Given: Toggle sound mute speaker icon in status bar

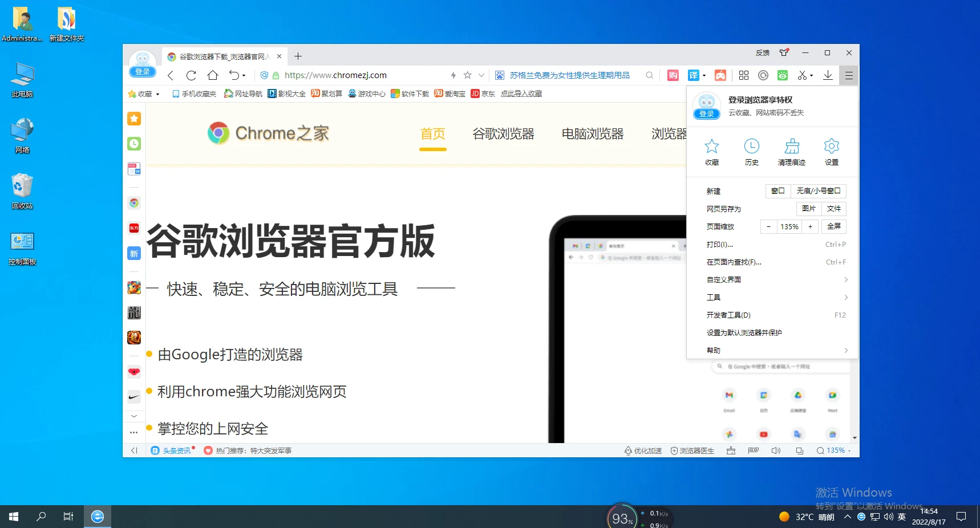Looking at the screenshot, I should pos(776,450).
